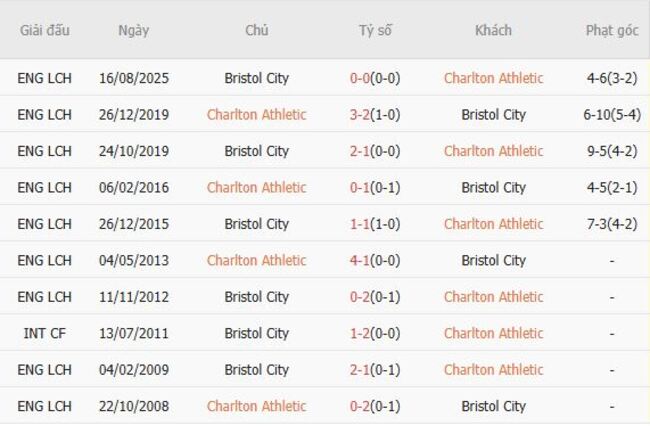Open home team Charlton Athletic on 26/12/2019
The image size is (650, 426).
tap(256, 115)
